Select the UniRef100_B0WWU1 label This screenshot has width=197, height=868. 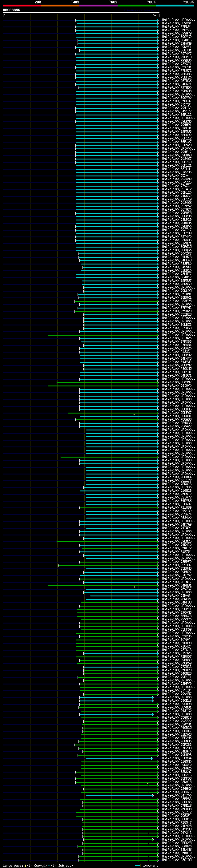(177, 416)
